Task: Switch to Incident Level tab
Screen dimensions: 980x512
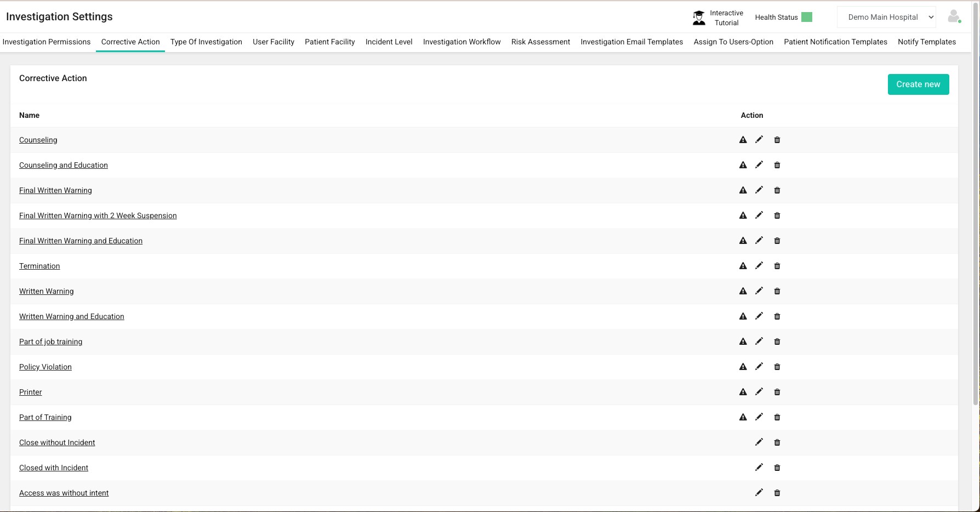Action: pos(389,42)
